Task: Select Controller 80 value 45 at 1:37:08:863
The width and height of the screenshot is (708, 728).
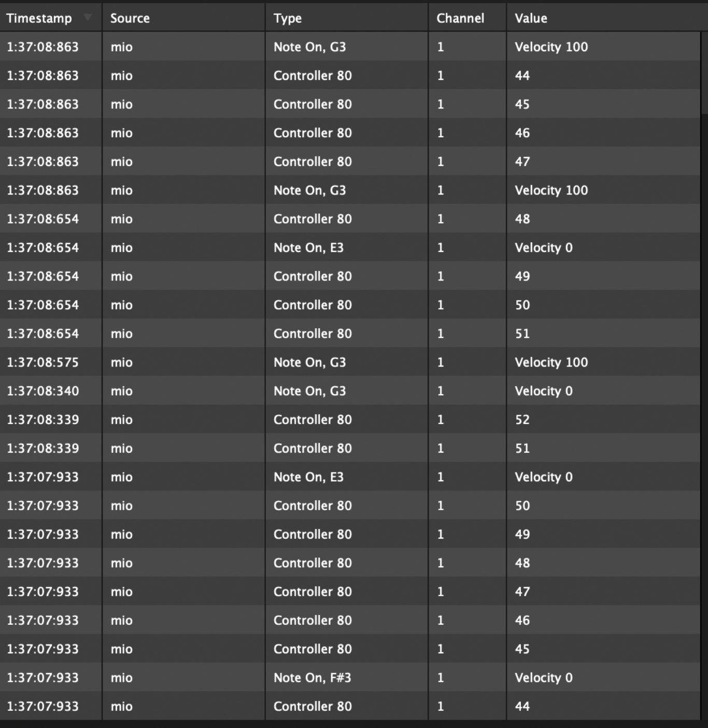Action: [x=312, y=104]
